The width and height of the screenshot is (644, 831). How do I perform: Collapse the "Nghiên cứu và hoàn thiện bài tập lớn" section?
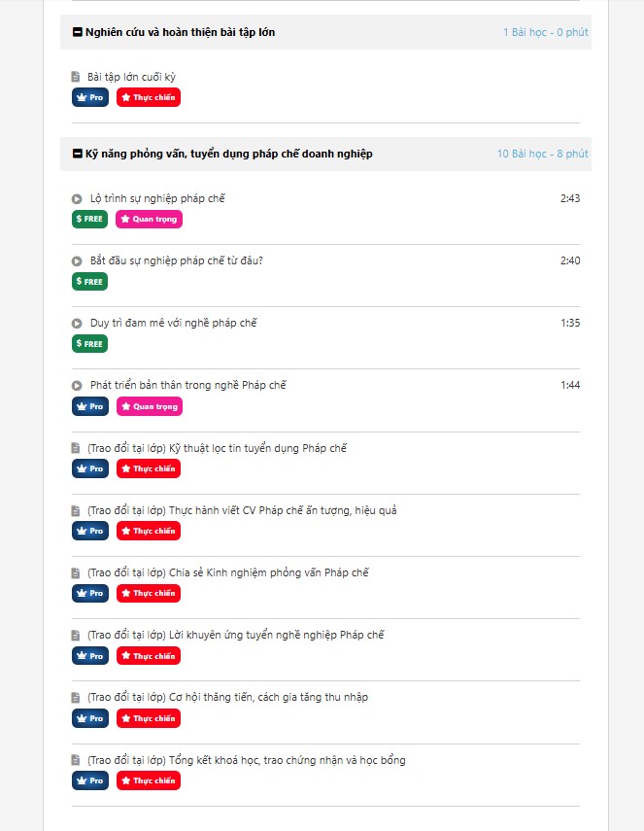pyautogui.click(x=78, y=33)
